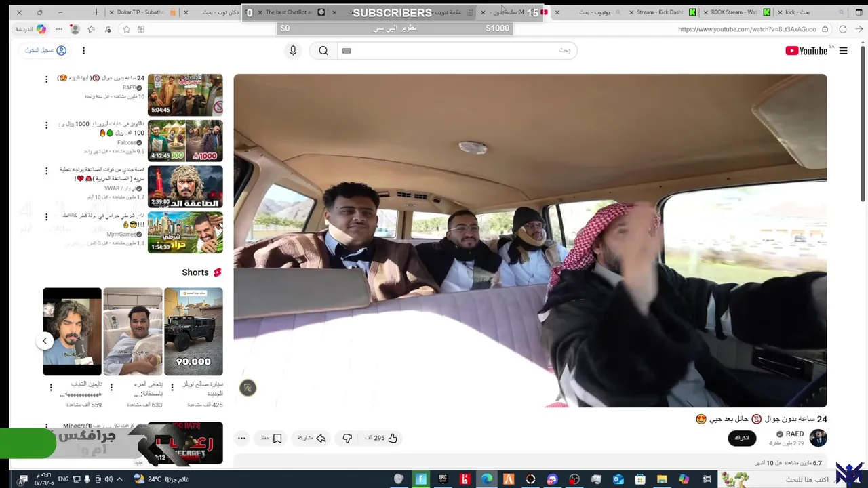This screenshot has width=868, height=488.
Task: Open the RAED channel avatar
Action: (818, 438)
